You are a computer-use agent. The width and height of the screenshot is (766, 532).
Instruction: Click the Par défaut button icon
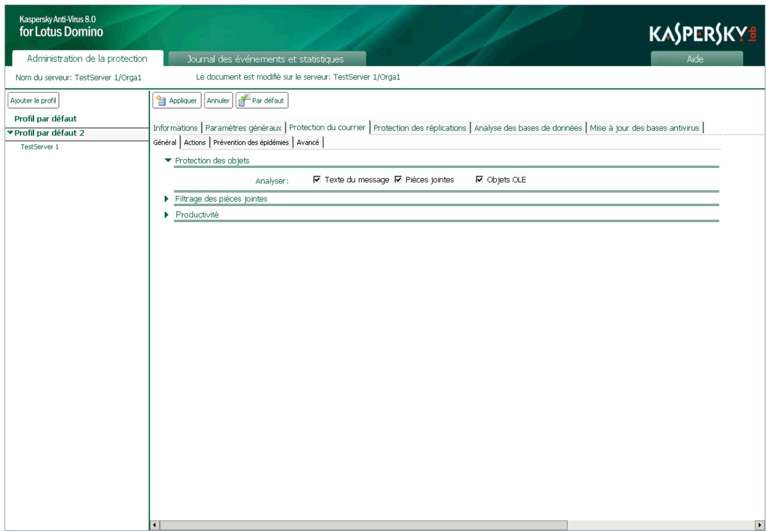tap(244, 100)
